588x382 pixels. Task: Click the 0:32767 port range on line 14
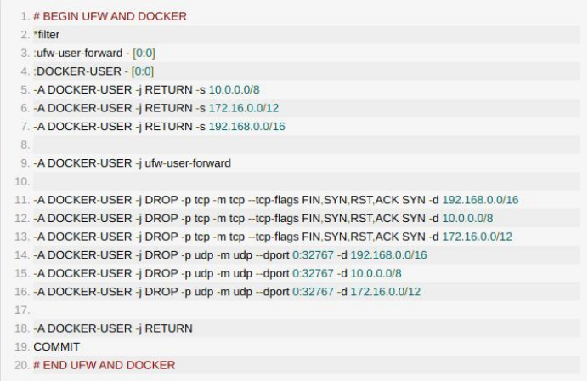click(313, 255)
